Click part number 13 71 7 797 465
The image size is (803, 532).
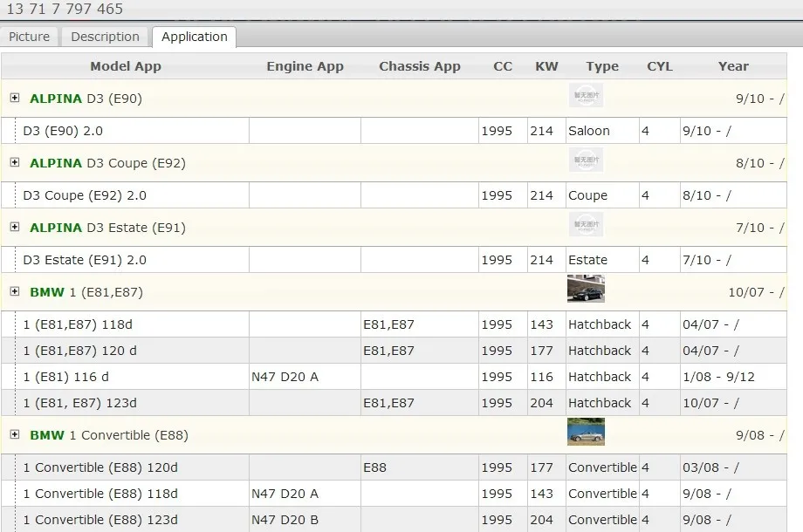65,9
